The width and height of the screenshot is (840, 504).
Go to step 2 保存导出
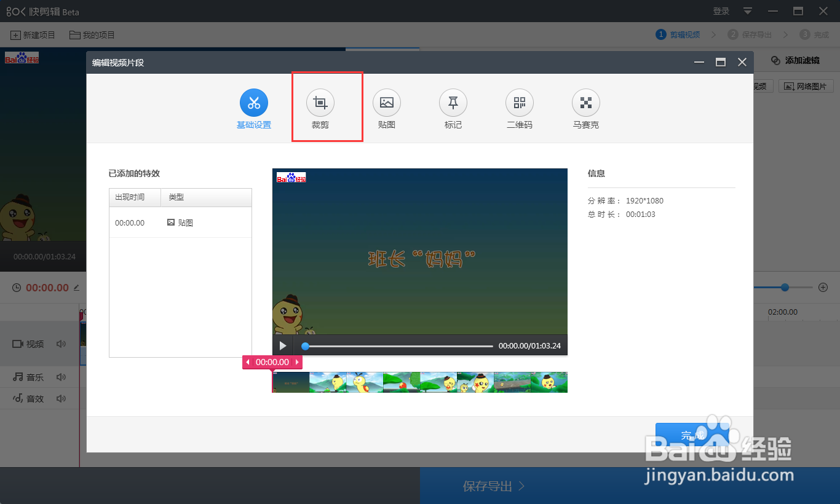coord(750,34)
